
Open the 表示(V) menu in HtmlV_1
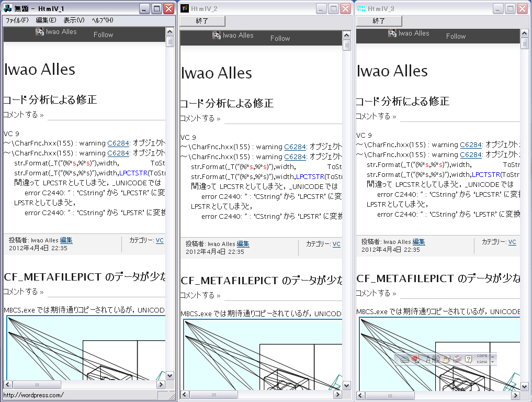tap(74, 20)
